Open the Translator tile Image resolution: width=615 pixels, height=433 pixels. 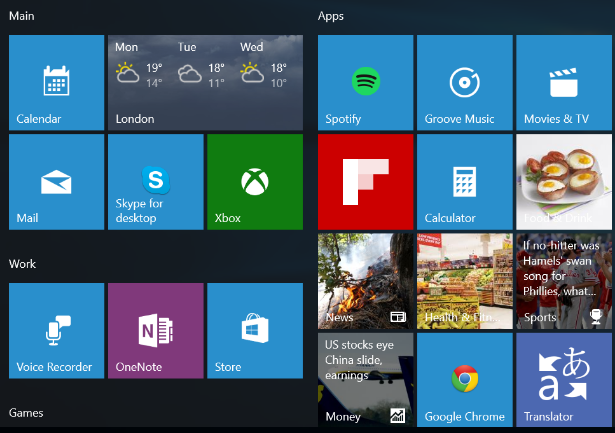click(564, 380)
